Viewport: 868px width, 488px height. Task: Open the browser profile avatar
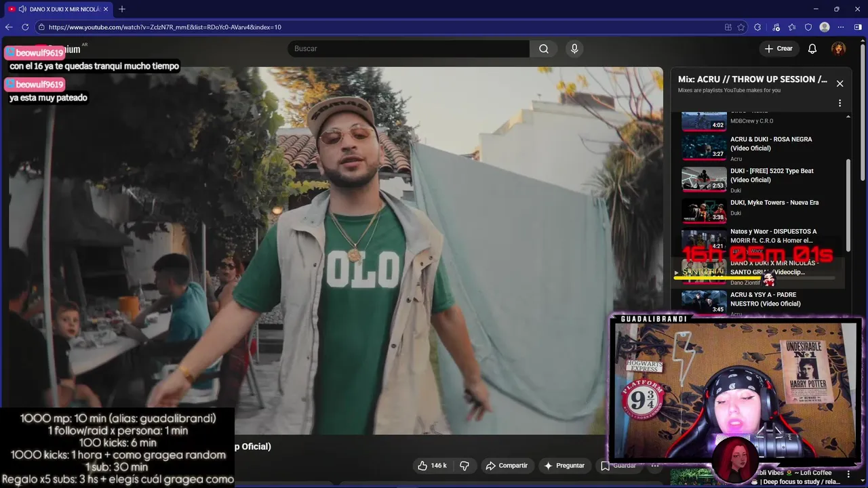pyautogui.click(x=825, y=27)
